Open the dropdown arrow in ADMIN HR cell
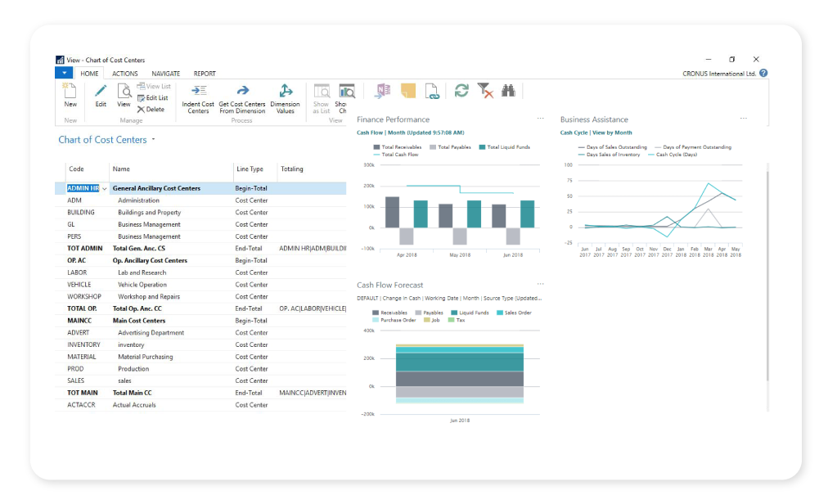828x504 pixels. (105, 189)
